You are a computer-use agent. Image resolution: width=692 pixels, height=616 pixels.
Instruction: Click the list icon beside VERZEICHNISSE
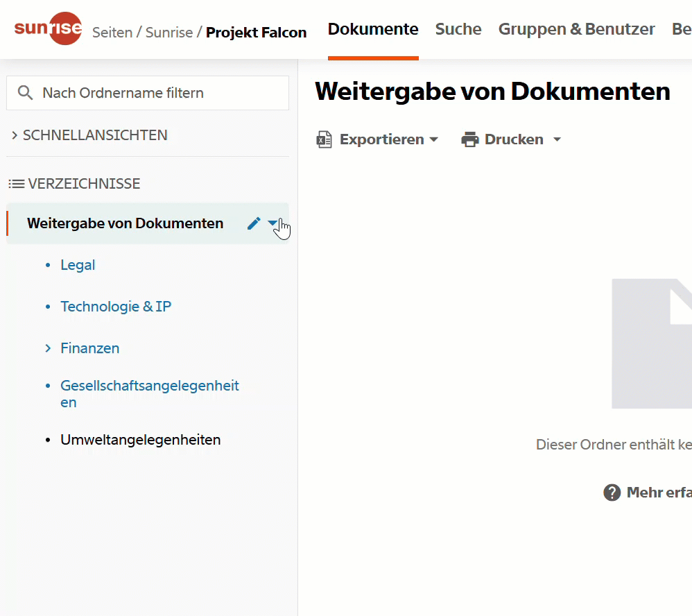(x=17, y=184)
